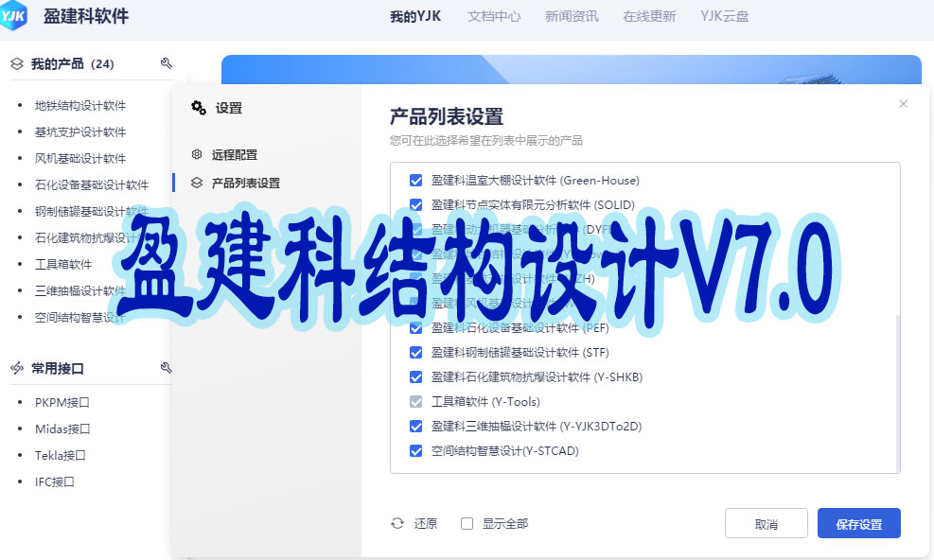Screen dimensions: 934x560
Task: Click the 您可在此选择希望在列表中展示的产品 hint
Action: coord(486,141)
